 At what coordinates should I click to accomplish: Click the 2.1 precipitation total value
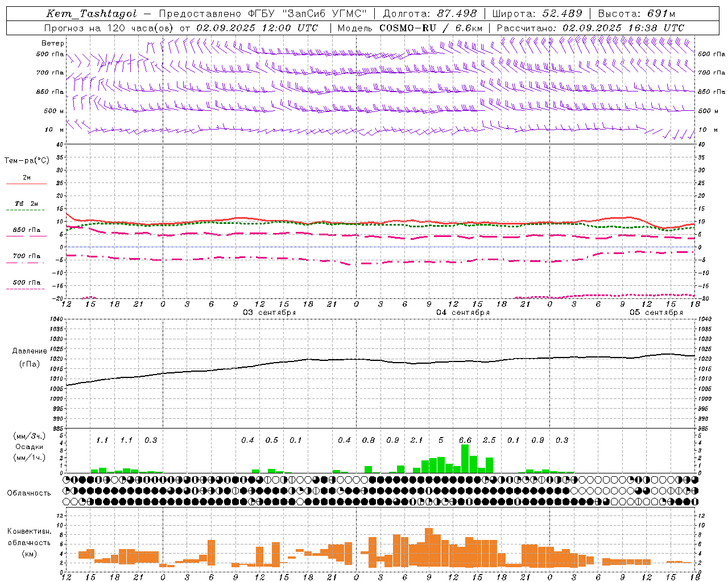[416, 440]
